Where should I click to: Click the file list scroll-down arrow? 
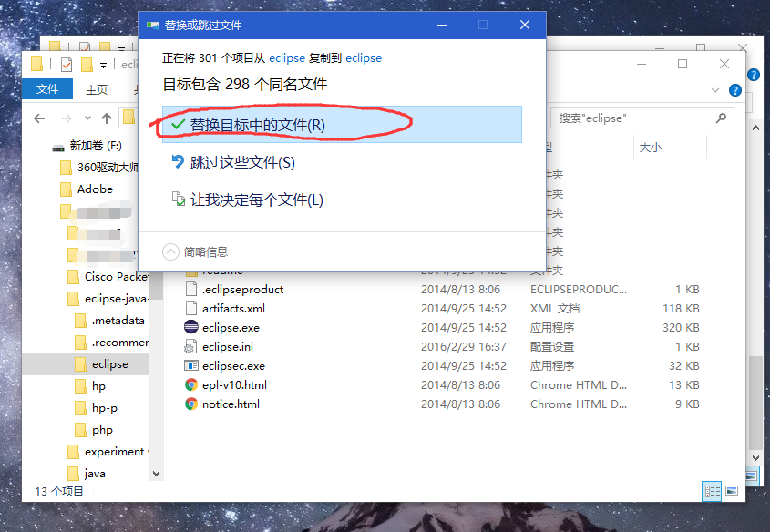click(x=755, y=458)
